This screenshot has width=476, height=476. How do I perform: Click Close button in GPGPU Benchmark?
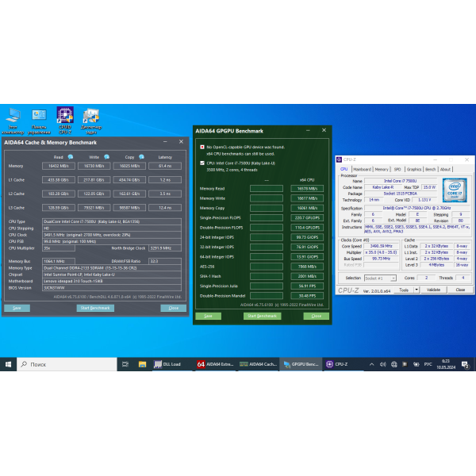pyautogui.click(x=316, y=316)
